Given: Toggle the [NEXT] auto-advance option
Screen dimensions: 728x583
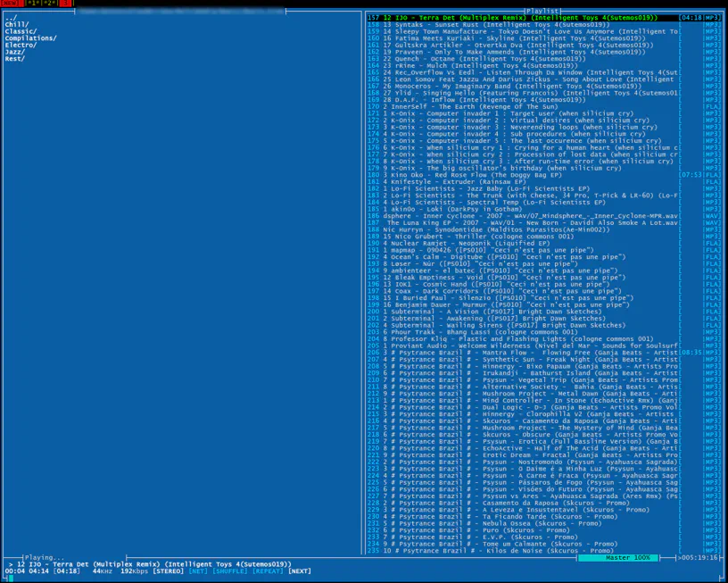Looking at the screenshot, I should (299, 571).
